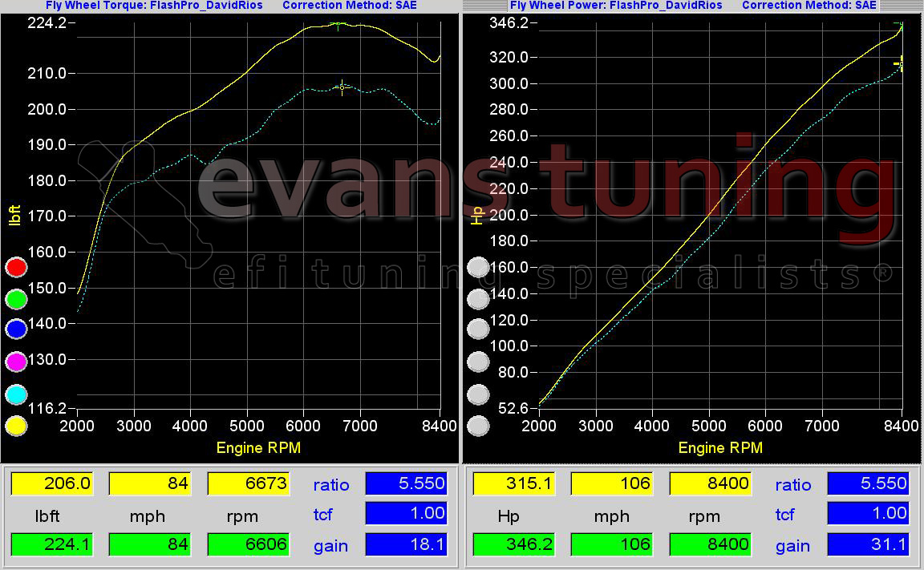This screenshot has height=570, width=924.
Task: Select the green 8400 rpm field in power panel
Action: 711,544
